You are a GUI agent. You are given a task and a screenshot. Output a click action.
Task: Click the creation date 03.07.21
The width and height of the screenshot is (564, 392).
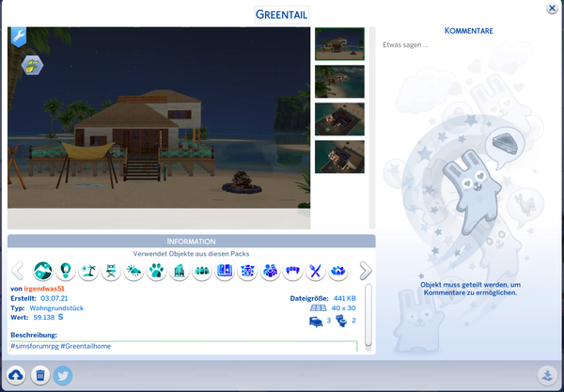54,299
